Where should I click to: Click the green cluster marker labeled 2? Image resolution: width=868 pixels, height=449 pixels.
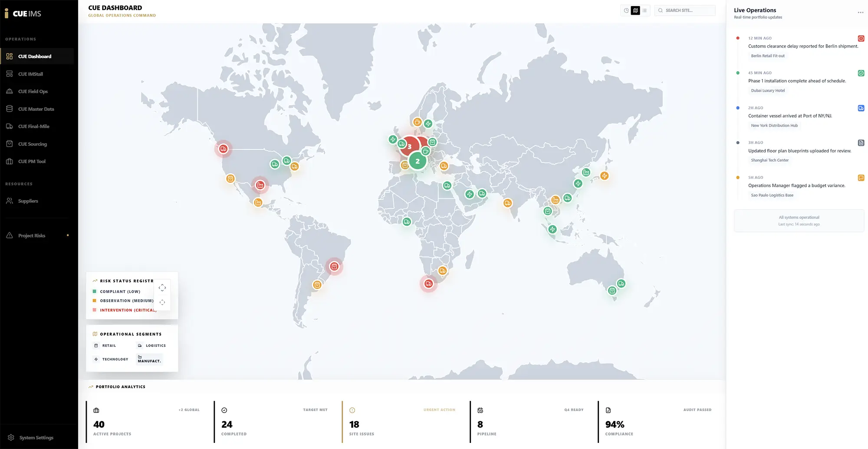(x=418, y=161)
